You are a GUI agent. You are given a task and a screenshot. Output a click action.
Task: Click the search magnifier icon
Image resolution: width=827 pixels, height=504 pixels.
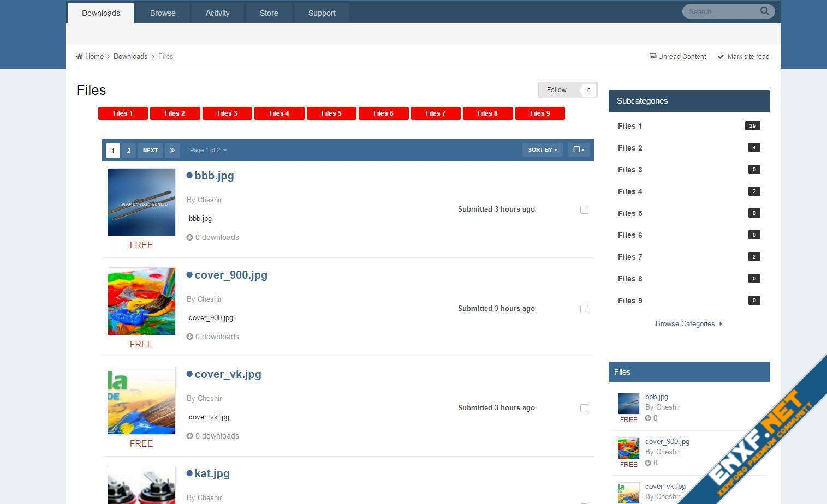tap(764, 11)
